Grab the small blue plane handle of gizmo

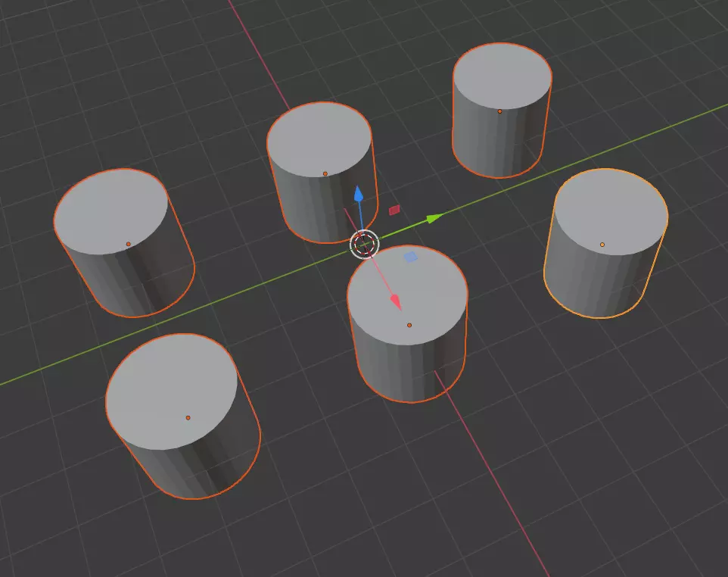tap(410, 257)
